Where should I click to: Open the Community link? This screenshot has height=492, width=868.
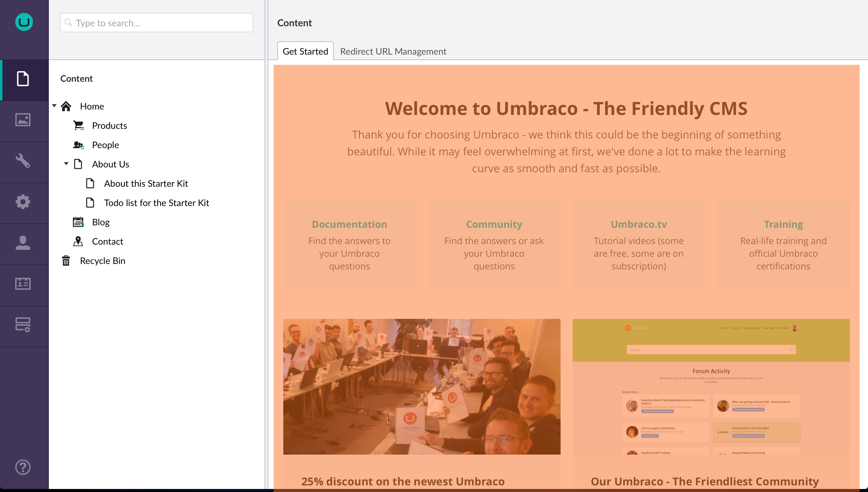(494, 224)
